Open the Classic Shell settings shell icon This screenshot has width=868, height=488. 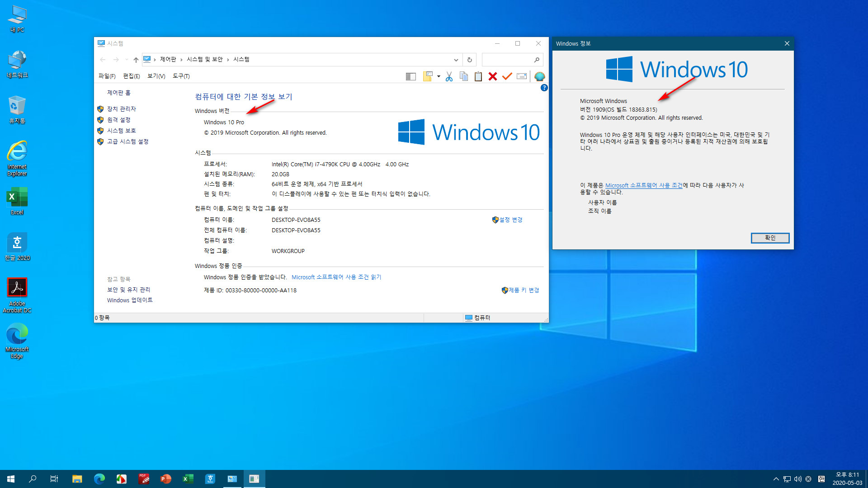(x=539, y=76)
